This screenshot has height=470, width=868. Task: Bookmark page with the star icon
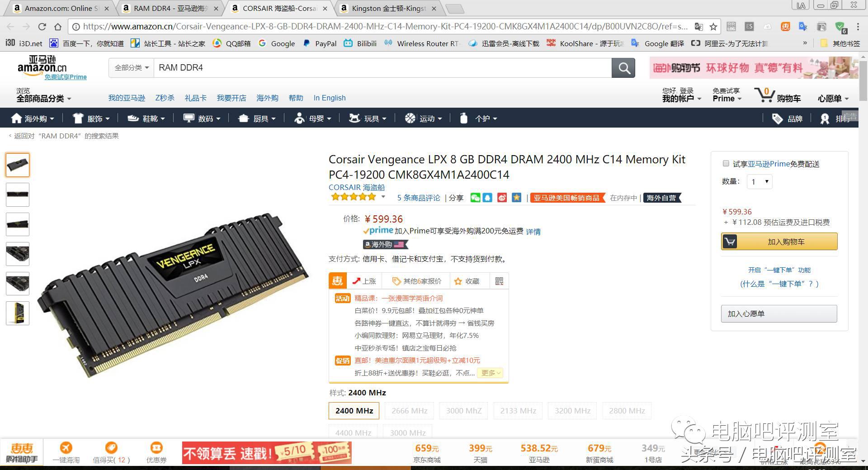[x=713, y=27]
